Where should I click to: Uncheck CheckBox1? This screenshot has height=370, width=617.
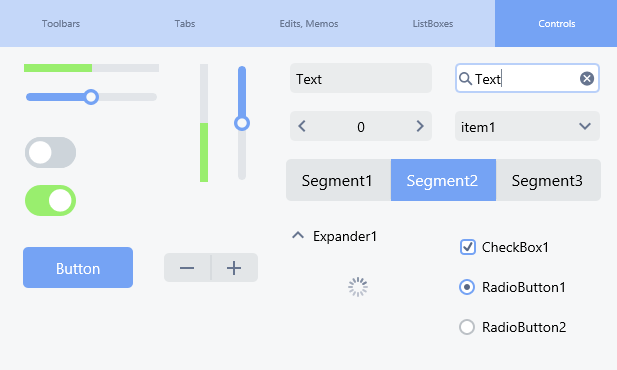coord(467,247)
